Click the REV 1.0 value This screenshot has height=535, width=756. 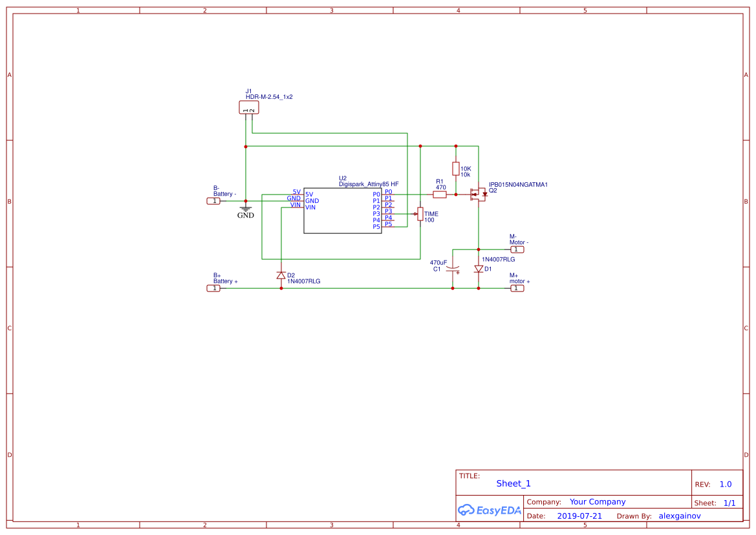pyautogui.click(x=724, y=484)
